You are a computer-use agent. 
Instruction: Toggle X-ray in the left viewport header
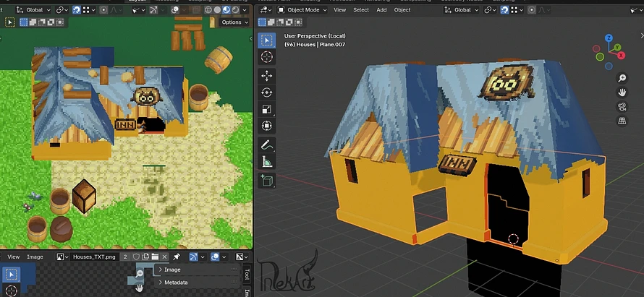pyautogui.click(x=197, y=10)
